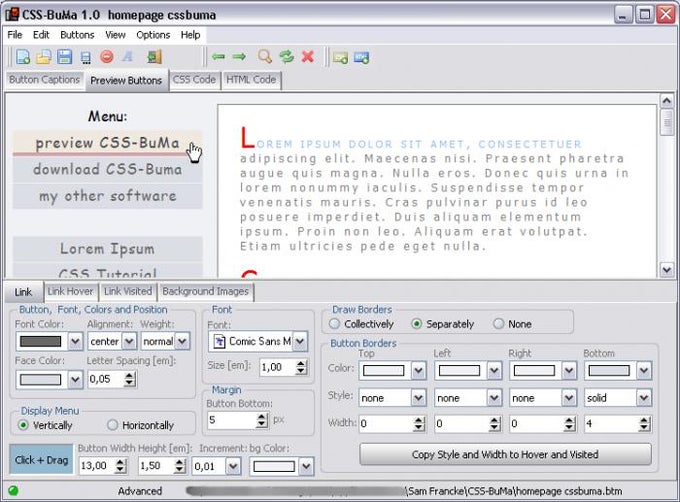Click the Bottom border width stepper
680x502 pixels.
(644, 424)
